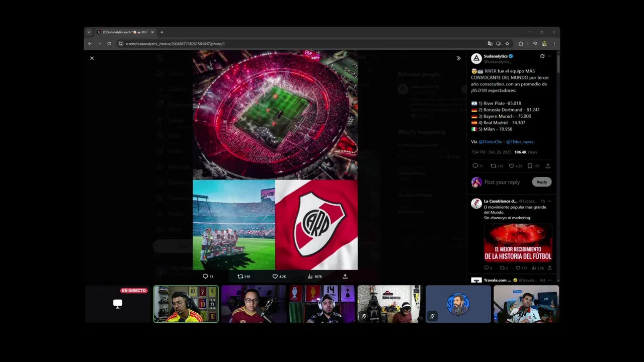Select the Sudanalytics on X browser tab
The width and height of the screenshot is (644, 362).
click(x=125, y=32)
